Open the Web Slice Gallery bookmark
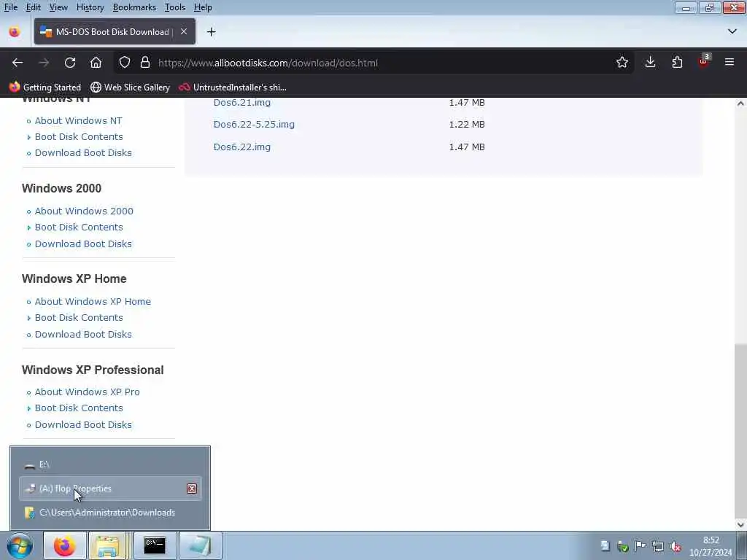Image resolution: width=747 pixels, height=560 pixels. (x=130, y=87)
